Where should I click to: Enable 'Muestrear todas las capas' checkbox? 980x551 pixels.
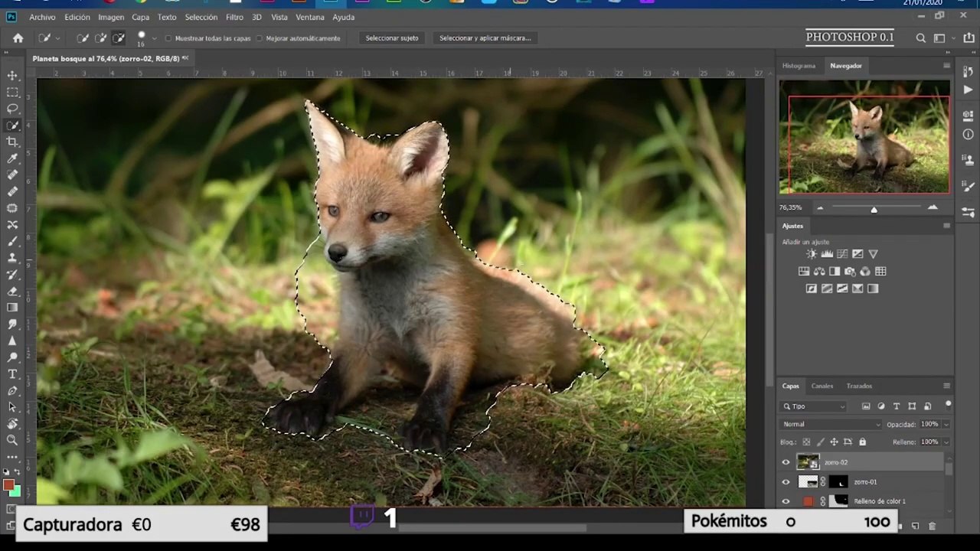[x=168, y=38]
